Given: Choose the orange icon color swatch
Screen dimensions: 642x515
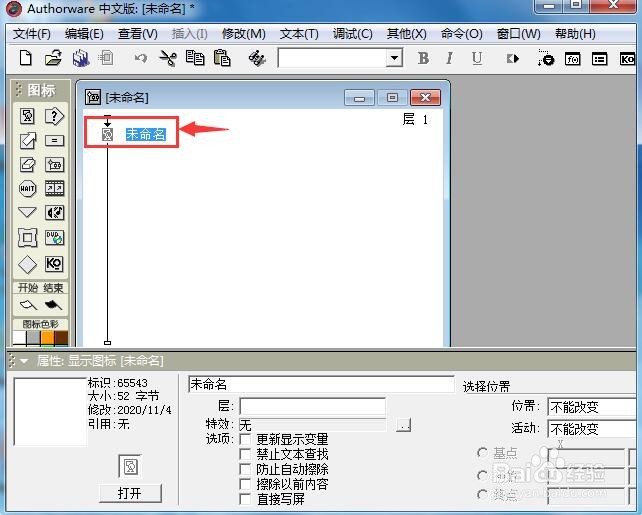Looking at the screenshot, I should [x=47, y=338].
